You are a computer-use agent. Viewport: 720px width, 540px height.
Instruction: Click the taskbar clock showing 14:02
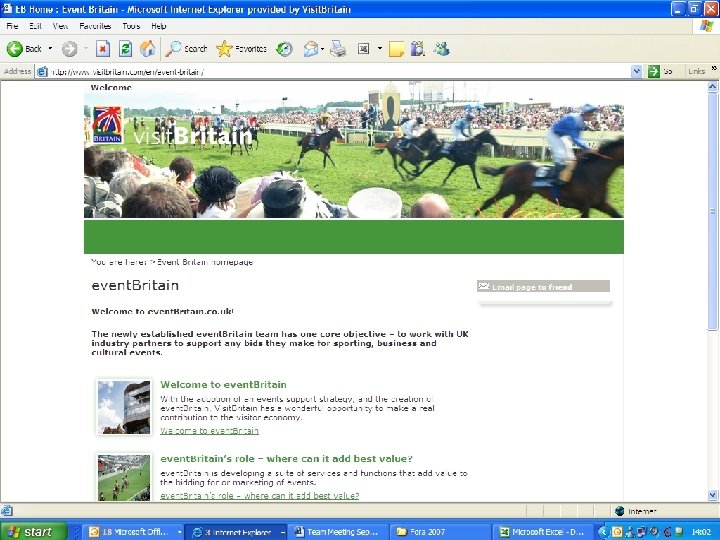[701, 532]
